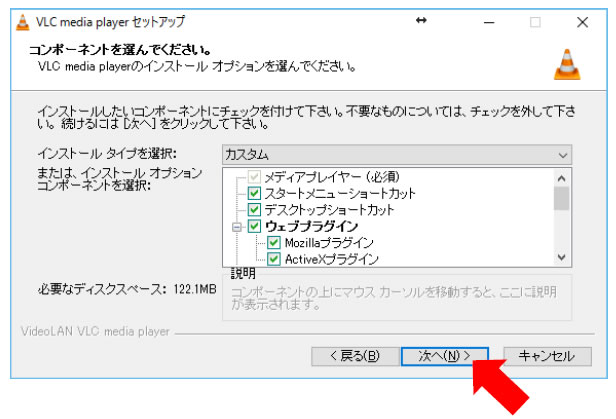Collapse the ウェブプラグイン tree node
This screenshot has width=616, height=419.
pyautogui.click(x=236, y=227)
